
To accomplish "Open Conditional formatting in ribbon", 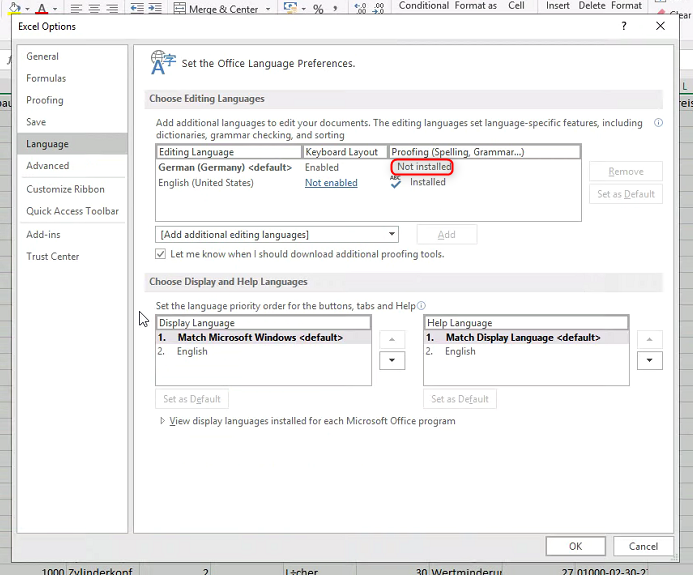I will (424, 6).
